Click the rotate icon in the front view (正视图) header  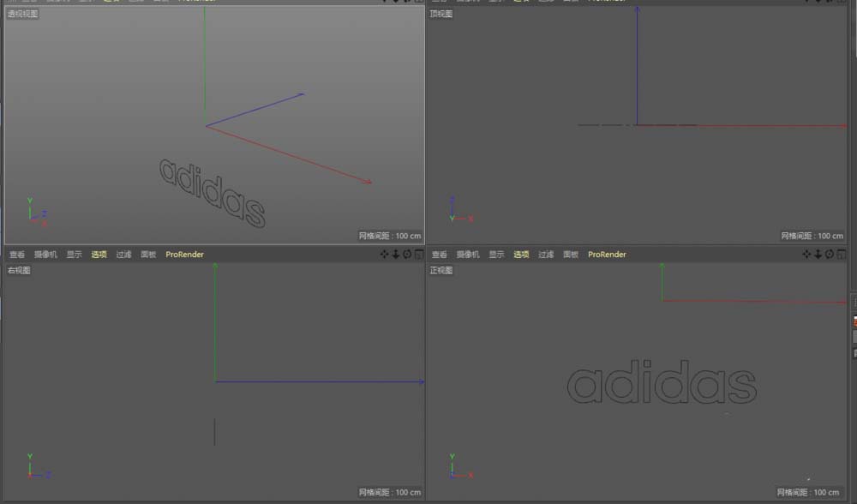(x=829, y=255)
